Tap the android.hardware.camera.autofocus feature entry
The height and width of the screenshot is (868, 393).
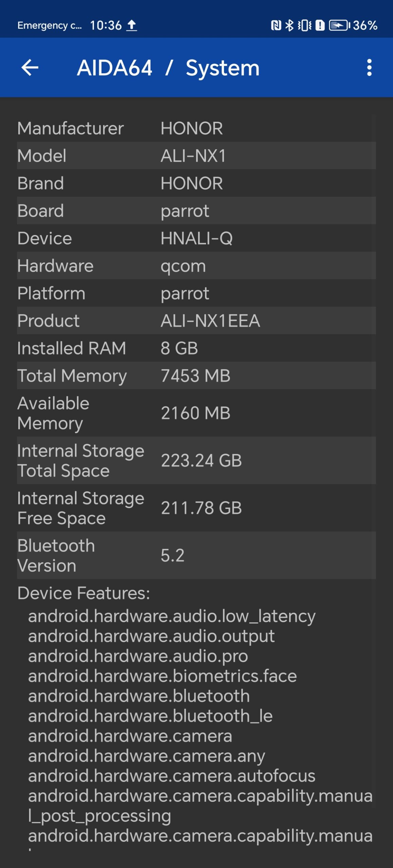[x=171, y=776]
